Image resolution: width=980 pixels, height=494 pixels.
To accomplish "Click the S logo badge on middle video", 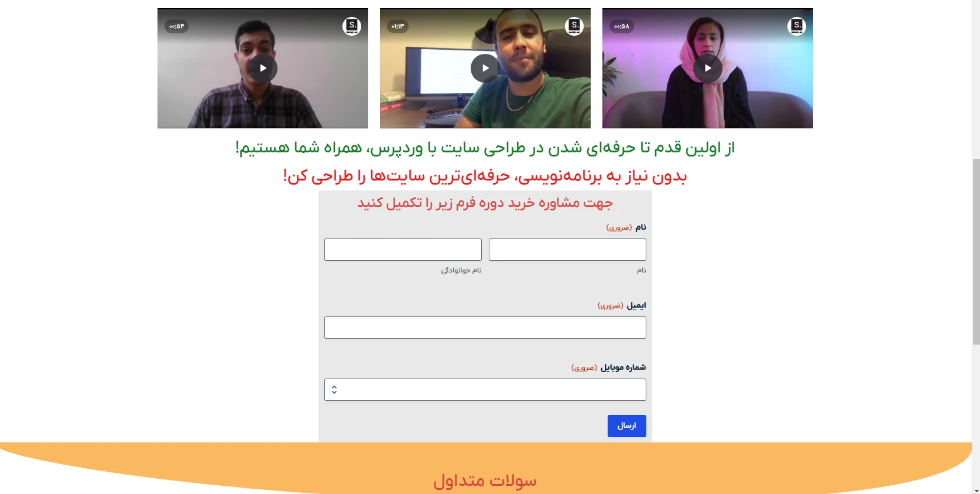I will pos(574,26).
